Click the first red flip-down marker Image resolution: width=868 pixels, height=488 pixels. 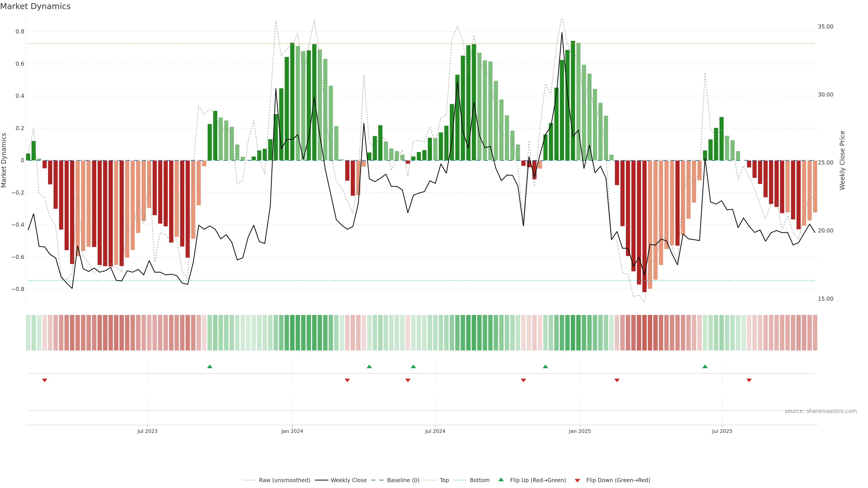(x=45, y=380)
